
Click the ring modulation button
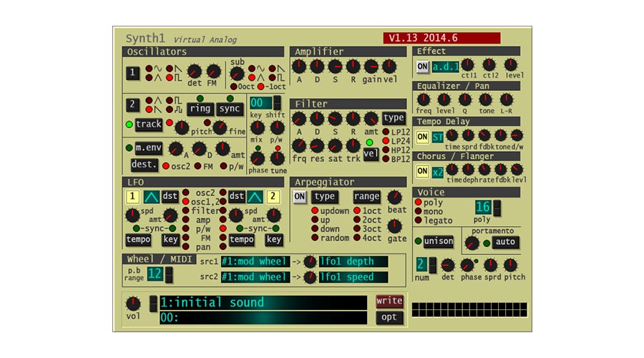click(x=200, y=109)
